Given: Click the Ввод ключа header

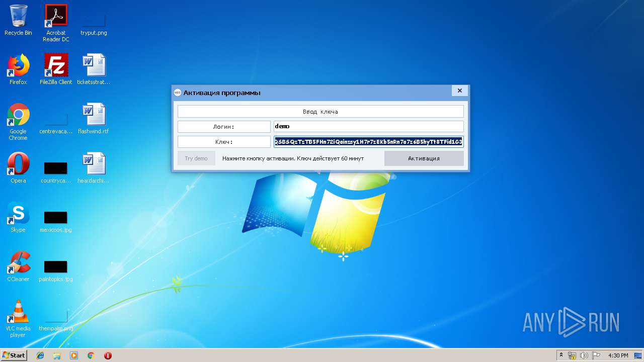Looking at the screenshot, I should tap(320, 112).
